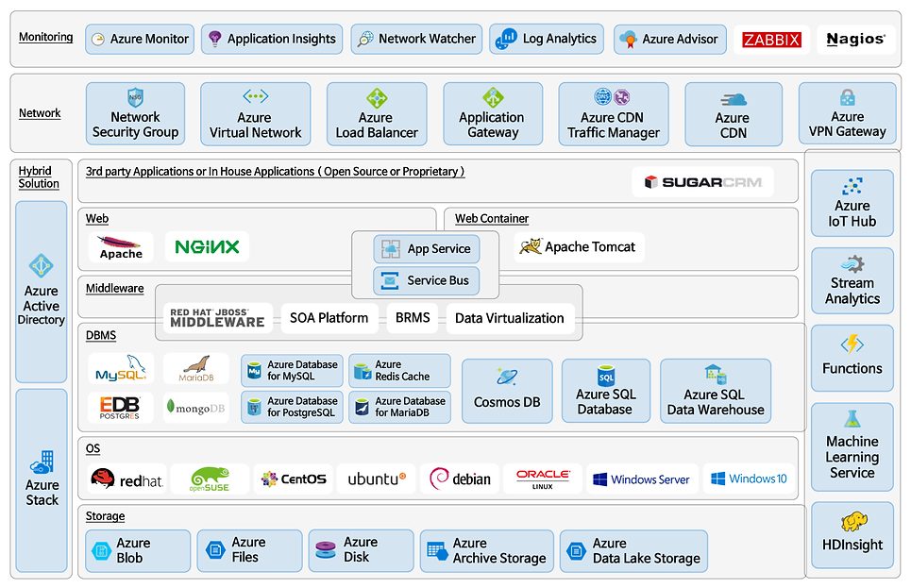Click the 3rd party Applications heading text
The width and height of the screenshot is (911, 588).
point(275,172)
